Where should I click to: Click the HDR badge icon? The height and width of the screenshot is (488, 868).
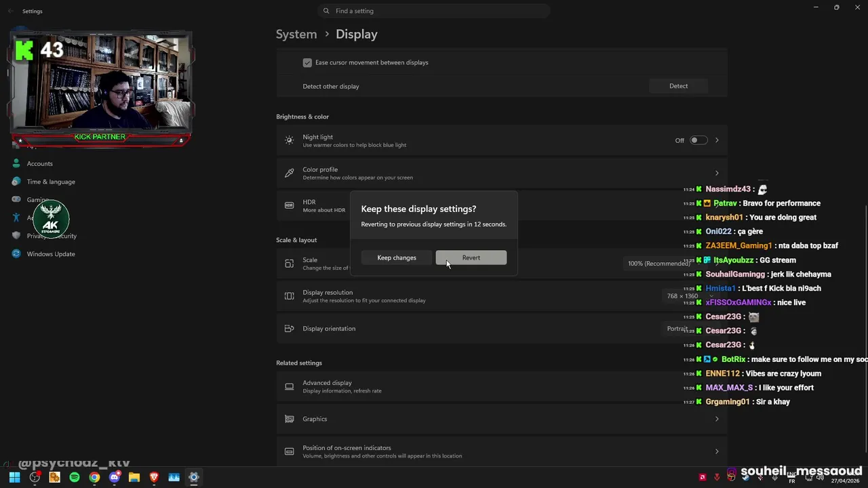[289, 205]
